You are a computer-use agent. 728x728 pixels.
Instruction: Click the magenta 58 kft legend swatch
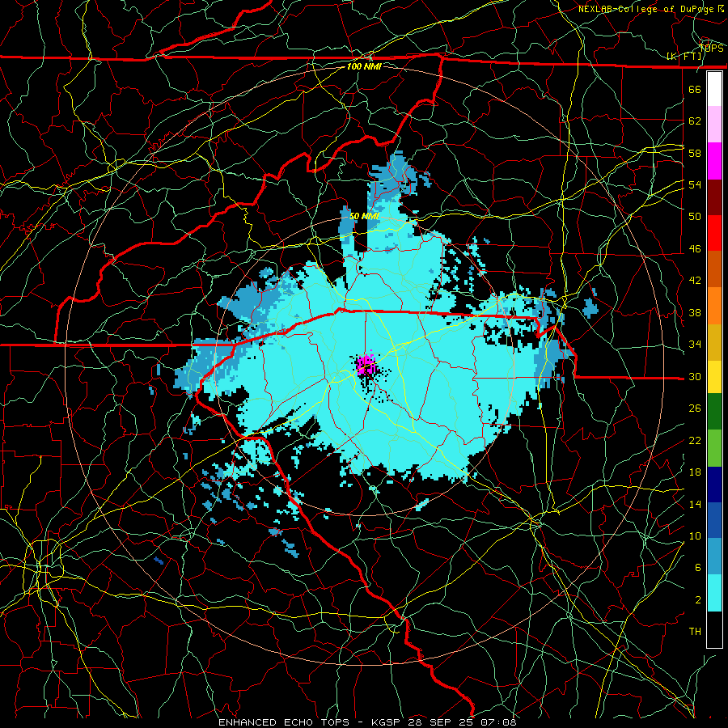[x=714, y=161]
